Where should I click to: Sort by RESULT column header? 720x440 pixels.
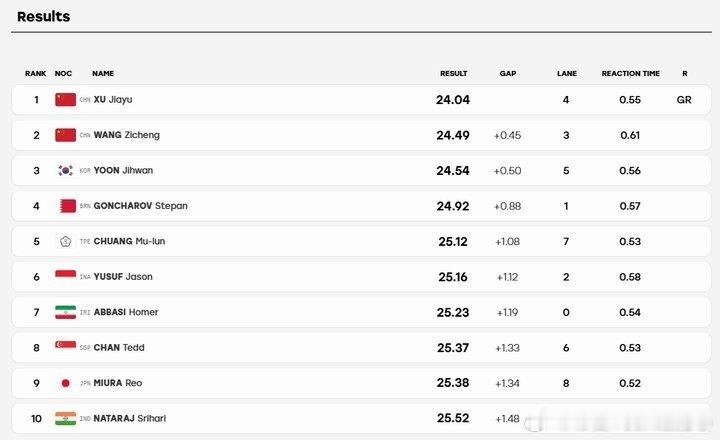(x=453, y=73)
